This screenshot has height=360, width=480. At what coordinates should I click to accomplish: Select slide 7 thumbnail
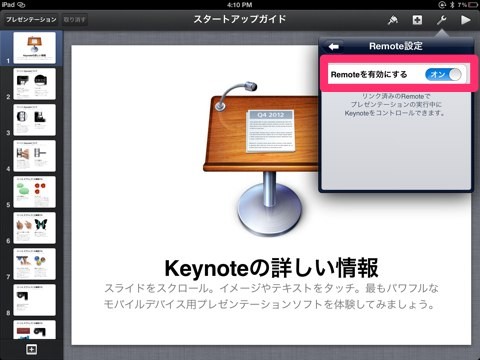(34, 264)
